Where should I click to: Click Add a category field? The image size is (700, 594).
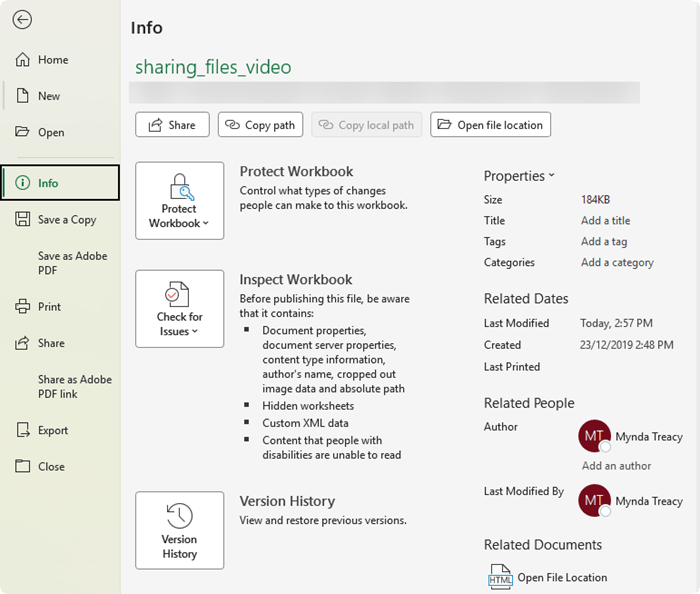coord(617,262)
